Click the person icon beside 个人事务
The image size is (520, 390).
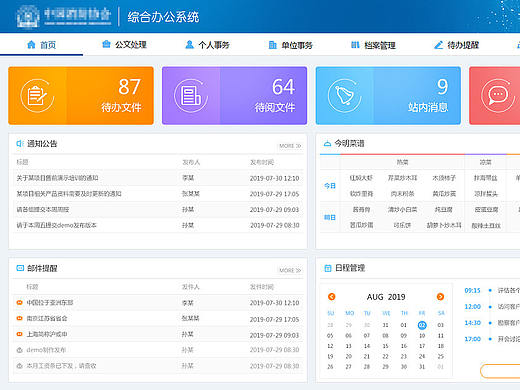pyautogui.click(x=189, y=44)
